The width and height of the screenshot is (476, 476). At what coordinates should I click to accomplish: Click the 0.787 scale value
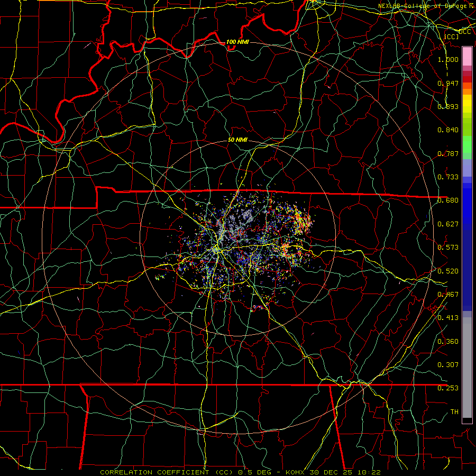pyautogui.click(x=448, y=153)
